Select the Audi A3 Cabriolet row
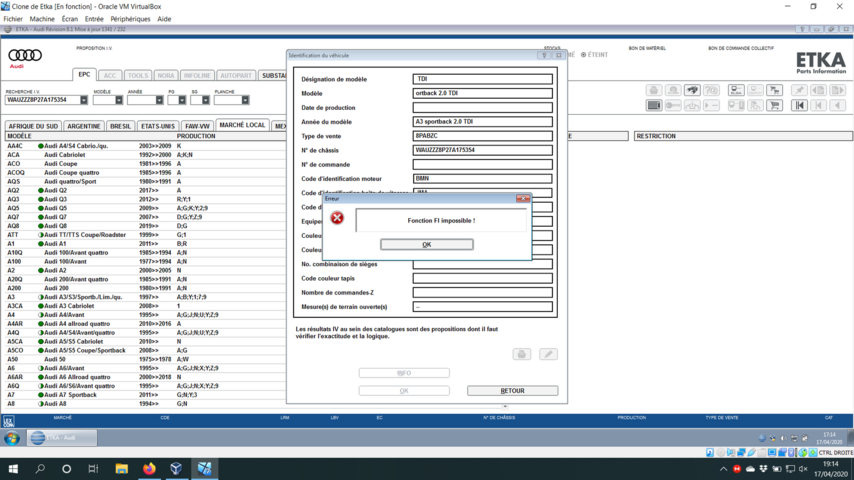 tap(145, 306)
